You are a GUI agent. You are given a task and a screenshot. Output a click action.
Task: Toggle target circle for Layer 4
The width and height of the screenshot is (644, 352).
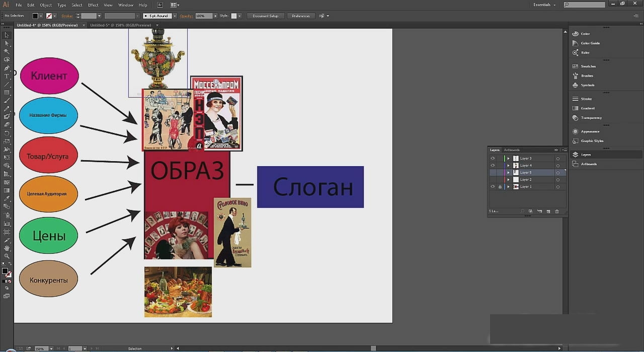557,166
